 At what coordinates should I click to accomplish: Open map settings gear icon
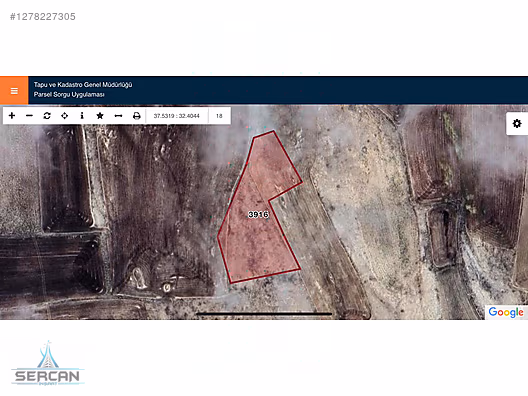tap(517, 124)
